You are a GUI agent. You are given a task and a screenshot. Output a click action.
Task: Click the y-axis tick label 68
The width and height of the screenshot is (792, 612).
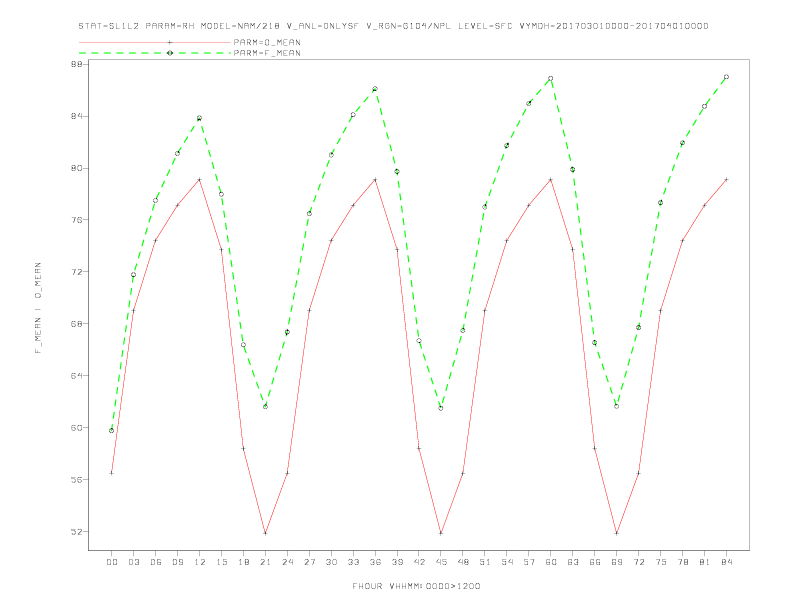[77, 324]
